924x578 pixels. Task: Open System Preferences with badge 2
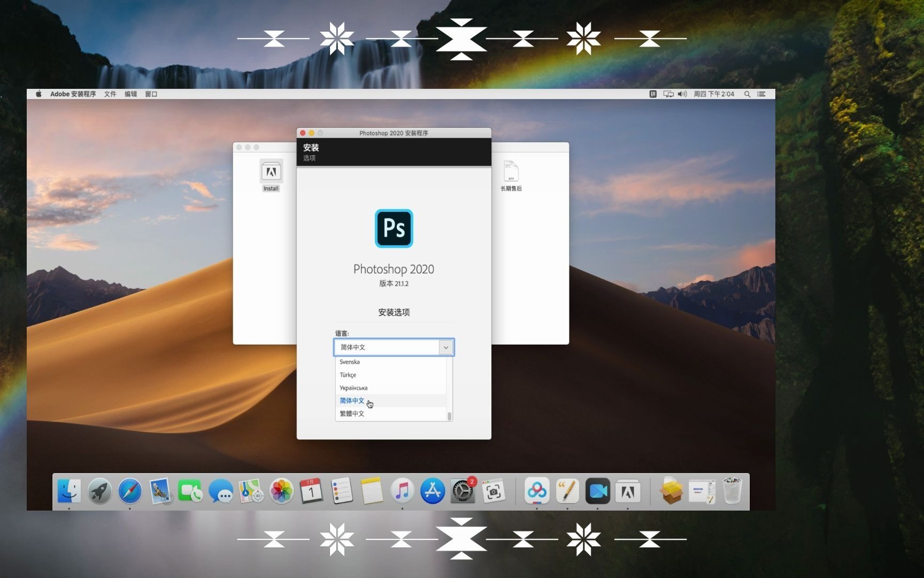pyautogui.click(x=463, y=491)
